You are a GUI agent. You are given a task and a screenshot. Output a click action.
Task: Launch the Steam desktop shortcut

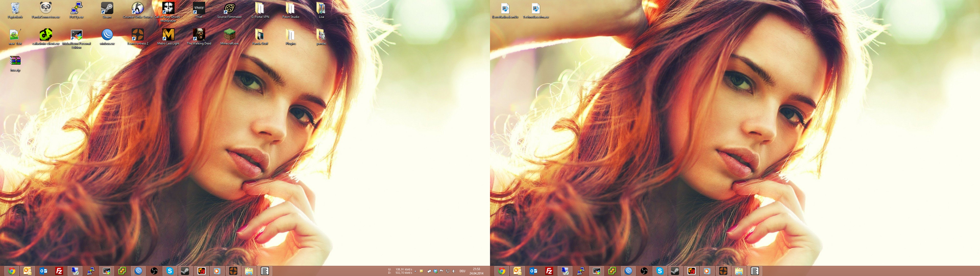click(107, 9)
